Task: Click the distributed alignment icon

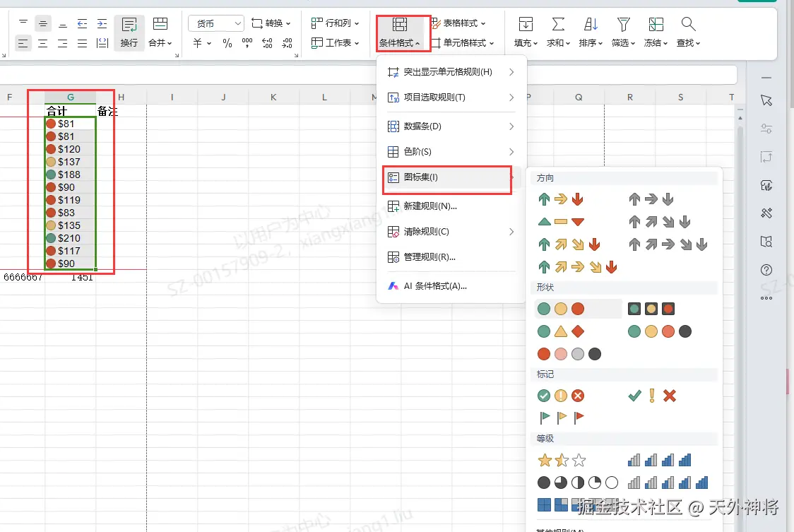Action: coord(102,43)
